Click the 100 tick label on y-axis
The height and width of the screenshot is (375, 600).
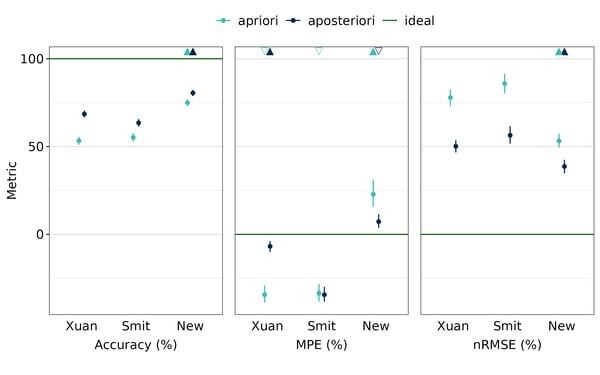click(32, 59)
